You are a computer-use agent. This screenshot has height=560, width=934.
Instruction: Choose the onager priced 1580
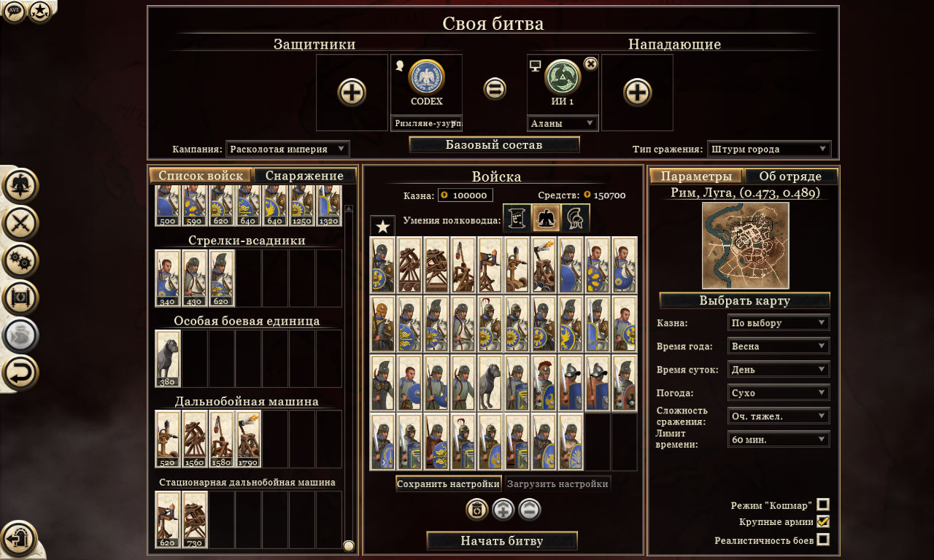[222, 438]
